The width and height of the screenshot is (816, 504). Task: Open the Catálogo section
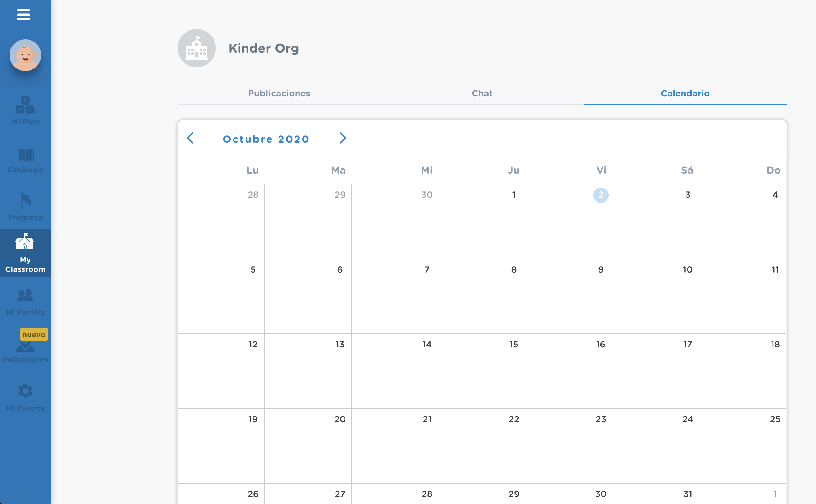tap(25, 160)
